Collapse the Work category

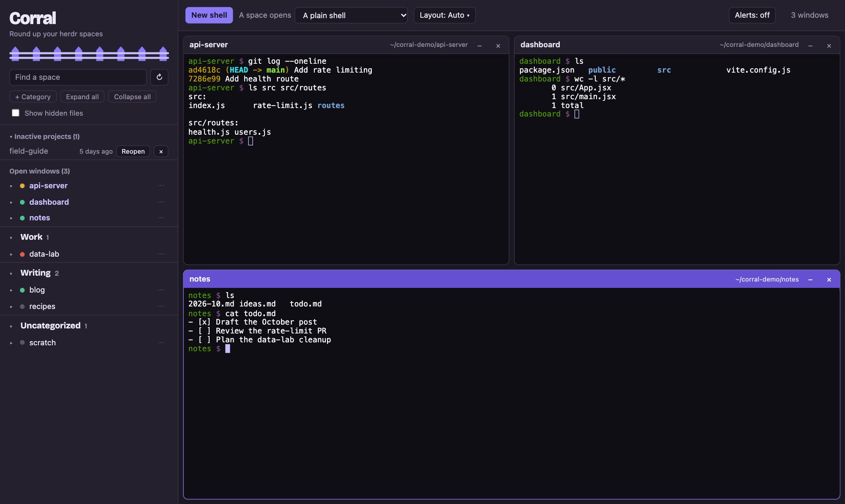[11, 238]
